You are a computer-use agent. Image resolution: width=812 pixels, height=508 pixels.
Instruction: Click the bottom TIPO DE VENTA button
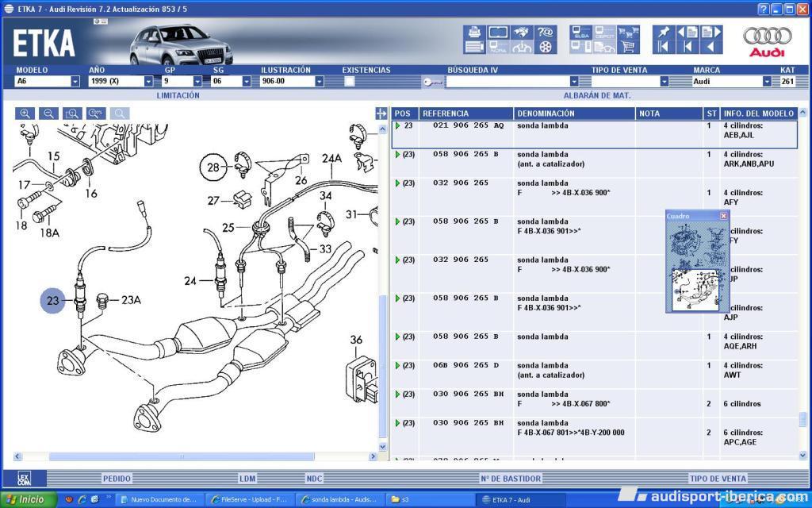tap(718, 479)
